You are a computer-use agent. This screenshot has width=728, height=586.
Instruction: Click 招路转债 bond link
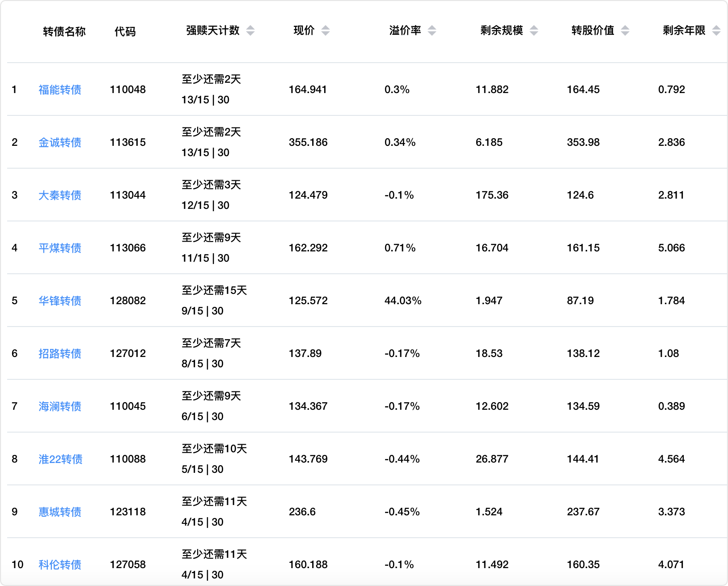pyautogui.click(x=60, y=354)
